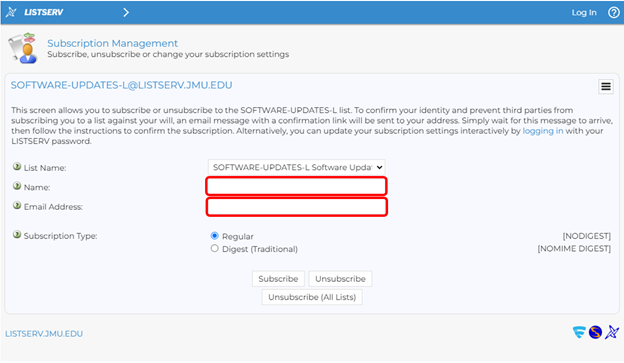Screen dimensions: 624x363
Task: Click the LISTSERV logo in header
Action: tap(35, 12)
